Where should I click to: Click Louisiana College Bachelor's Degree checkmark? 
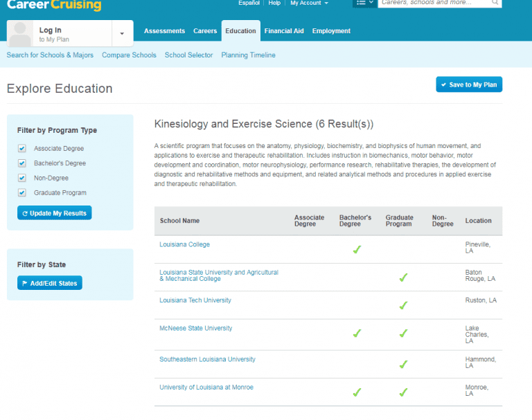[x=357, y=250]
